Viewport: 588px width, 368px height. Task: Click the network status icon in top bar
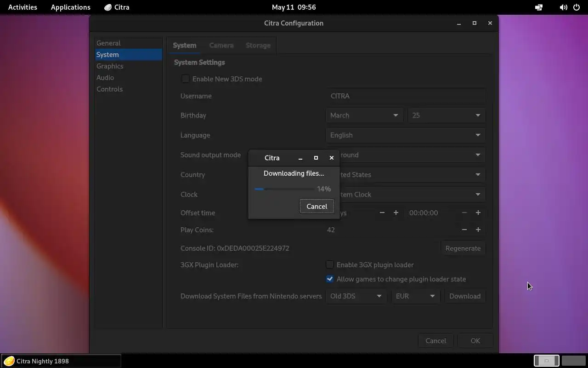click(539, 7)
